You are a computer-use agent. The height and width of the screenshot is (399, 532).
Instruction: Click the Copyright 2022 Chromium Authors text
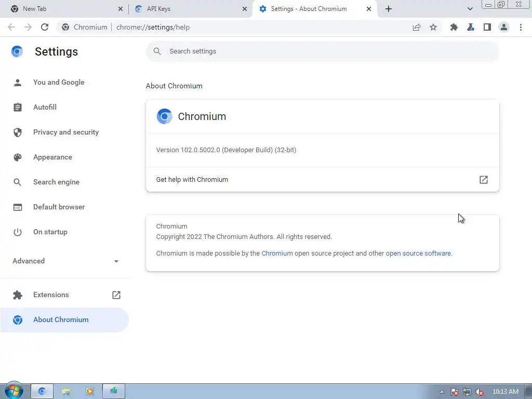coord(244,237)
